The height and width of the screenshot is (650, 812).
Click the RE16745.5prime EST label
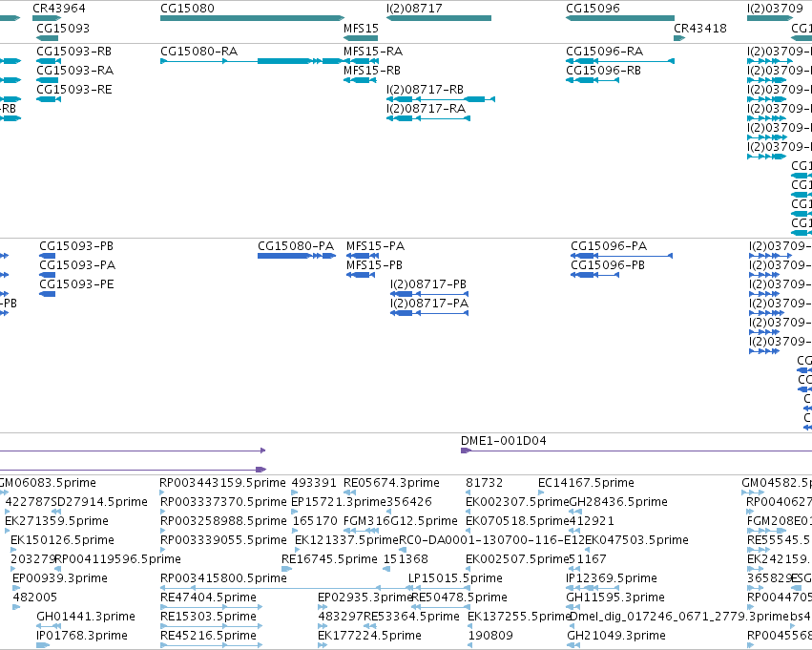[x=329, y=559]
